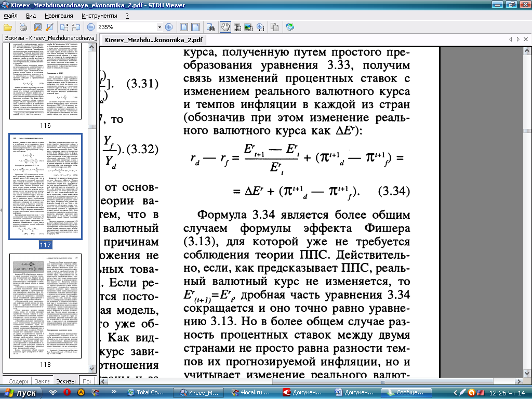Screen dimensions: 532x399
Task: Click the taskbar clock 12:26
Action: [507, 393]
